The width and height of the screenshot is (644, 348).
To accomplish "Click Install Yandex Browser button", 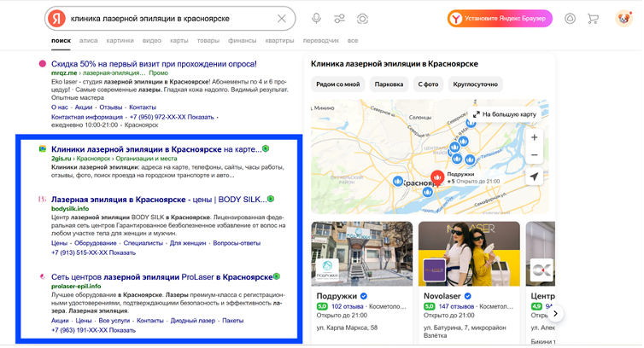I will pos(500,19).
